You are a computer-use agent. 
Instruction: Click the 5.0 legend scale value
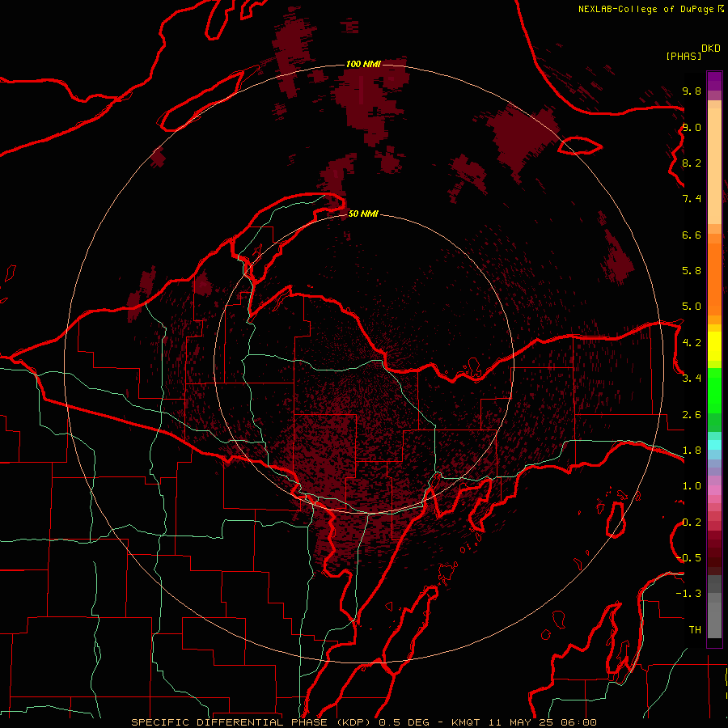coord(692,307)
